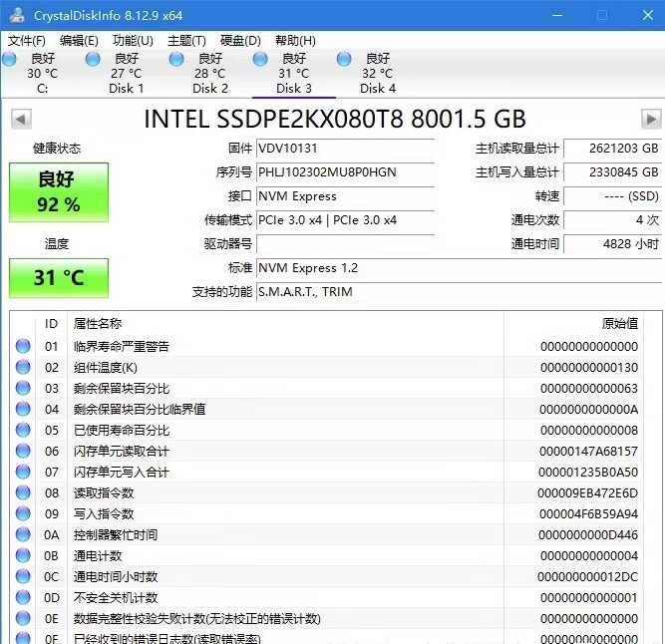Switch to Disk 2 tab

click(x=210, y=74)
